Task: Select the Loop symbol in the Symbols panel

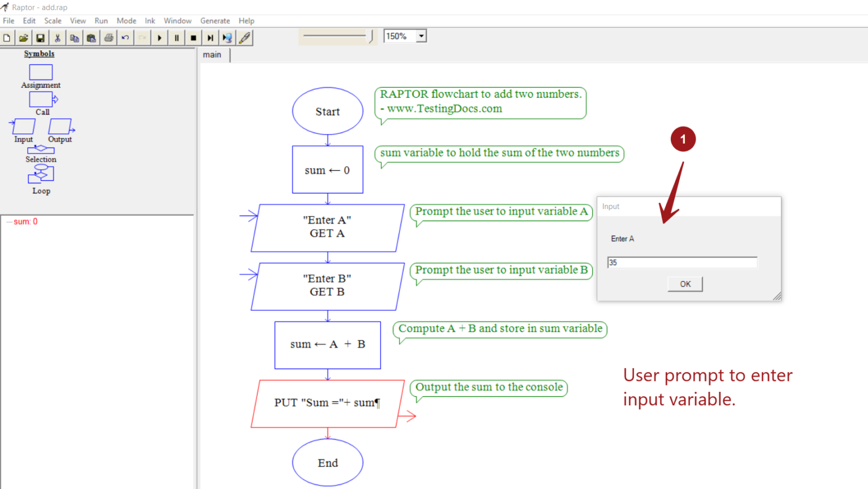Action: pyautogui.click(x=41, y=175)
